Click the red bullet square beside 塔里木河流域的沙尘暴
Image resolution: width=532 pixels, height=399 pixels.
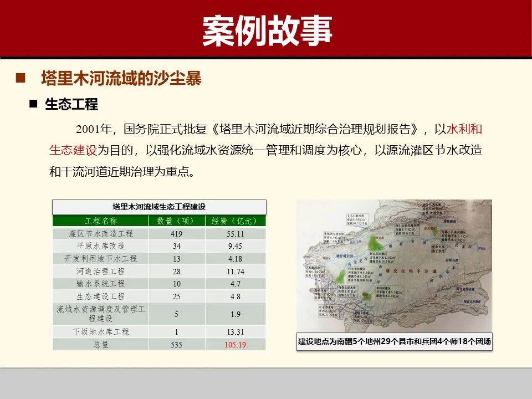pyautogui.click(x=21, y=76)
